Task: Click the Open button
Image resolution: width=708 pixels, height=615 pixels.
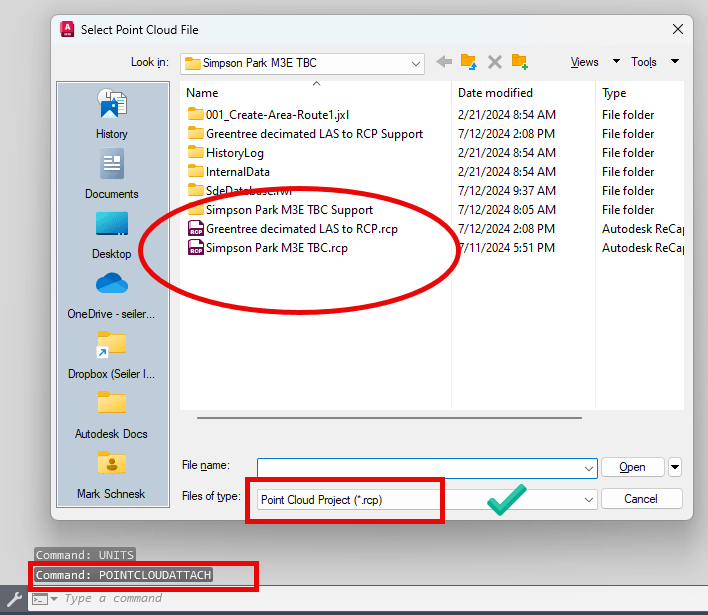Action: (633, 467)
